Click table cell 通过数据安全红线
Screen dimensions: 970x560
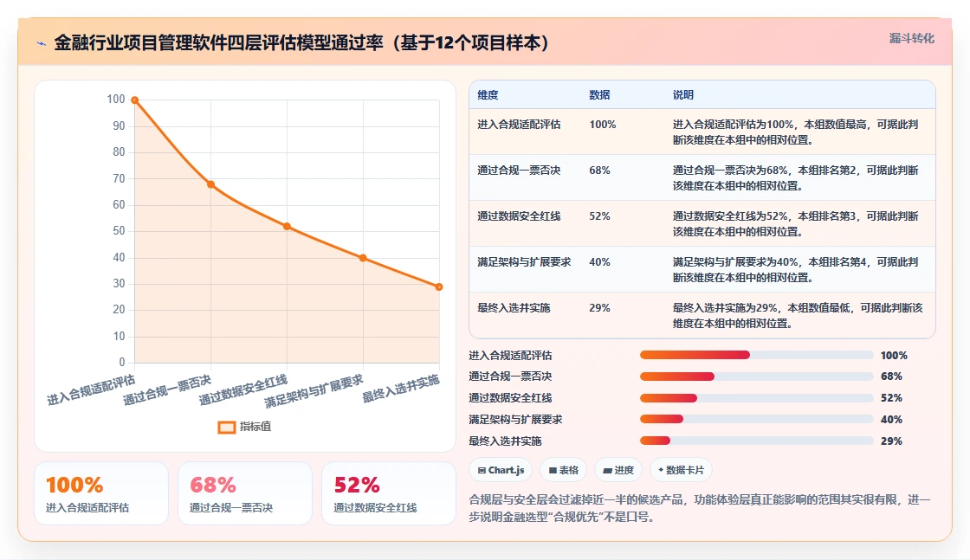[x=519, y=216]
